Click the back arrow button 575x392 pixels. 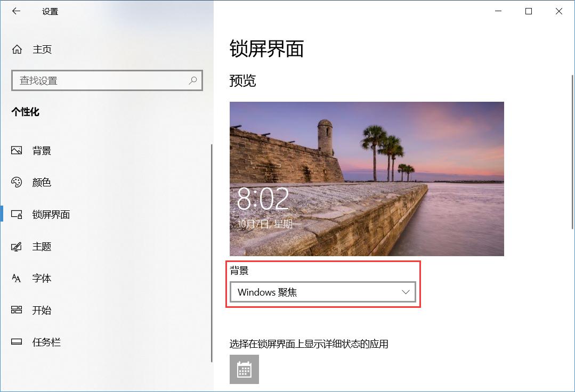16,11
